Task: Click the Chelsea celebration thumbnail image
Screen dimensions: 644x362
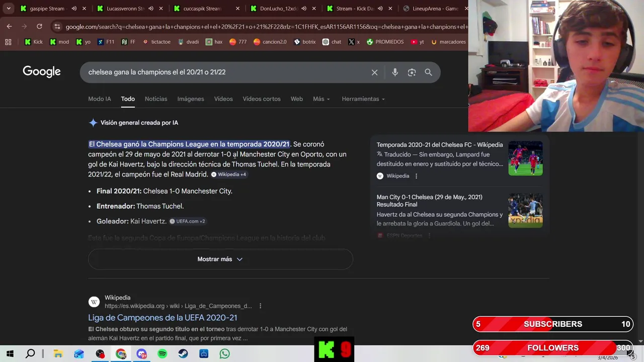Action: point(525,158)
